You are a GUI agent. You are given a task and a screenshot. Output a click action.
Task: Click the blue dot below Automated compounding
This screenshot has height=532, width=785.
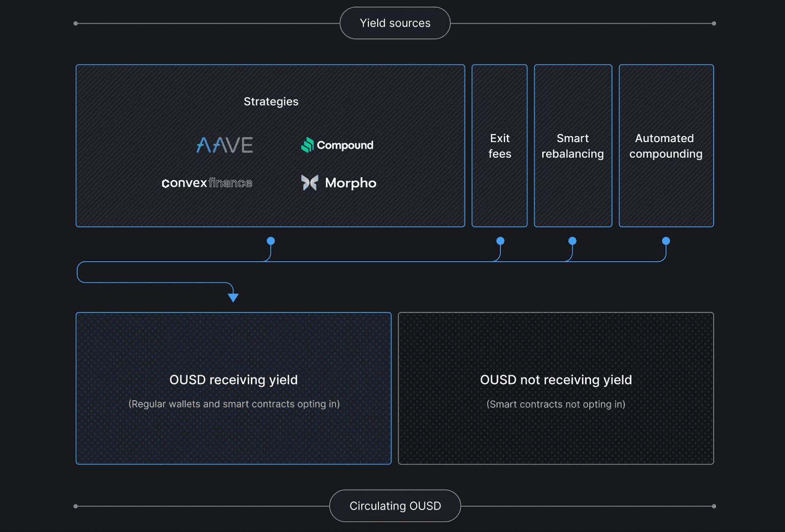tap(666, 241)
